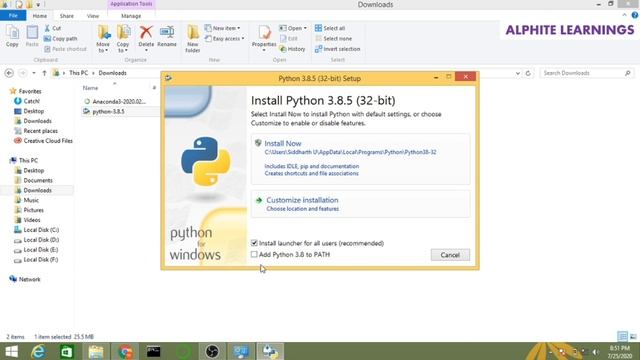The image size is (640, 360).
Task: Open Chrome from the taskbar
Action: point(125,351)
